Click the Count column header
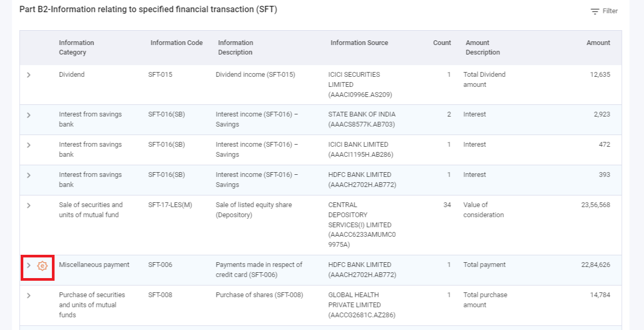The image size is (644, 330). [442, 43]
